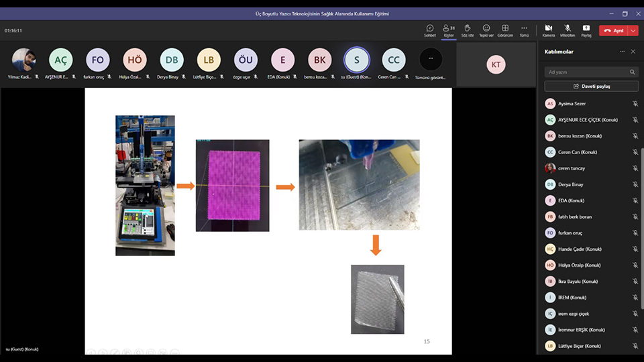The image size is (644, 362).
Task: Select Derya Binay in participants list
Action: pyautogui.click(x=572, y=184)
